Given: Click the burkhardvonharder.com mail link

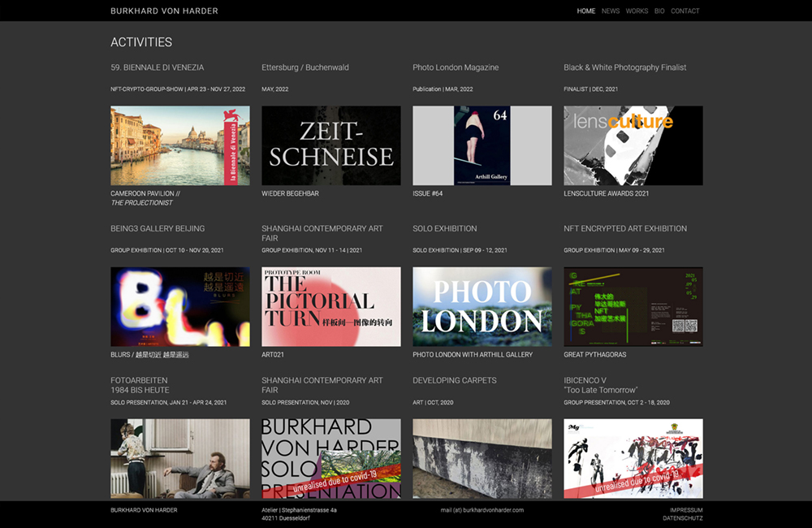Looking at the screenshot, I should click(x=482, y=510).
